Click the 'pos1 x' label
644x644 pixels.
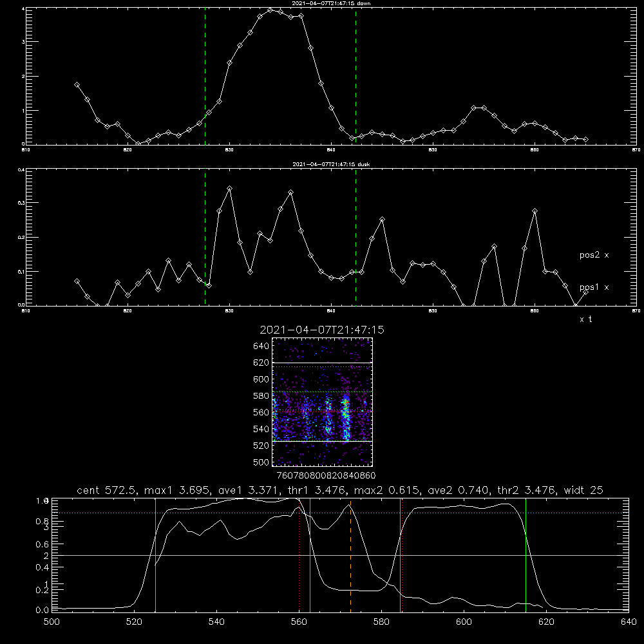(594, 287)
